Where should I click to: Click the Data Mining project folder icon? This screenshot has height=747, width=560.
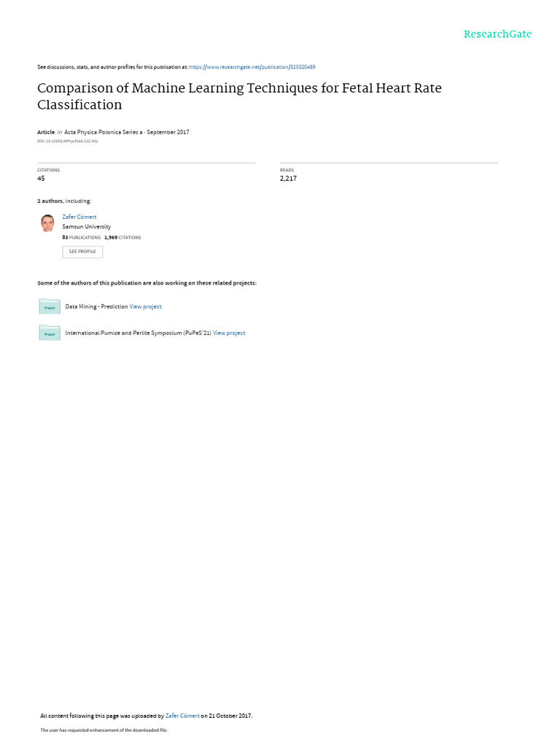50,306
